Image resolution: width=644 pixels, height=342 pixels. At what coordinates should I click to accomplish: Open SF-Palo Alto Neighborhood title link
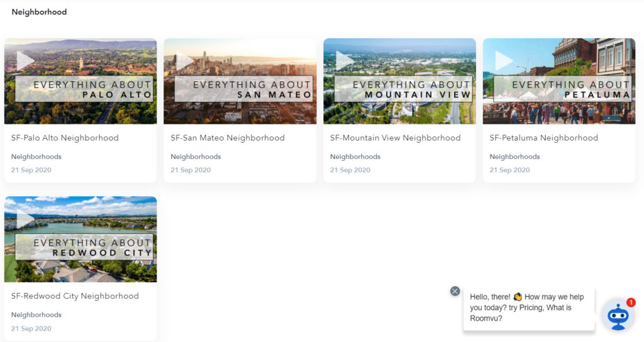point(65,138)
